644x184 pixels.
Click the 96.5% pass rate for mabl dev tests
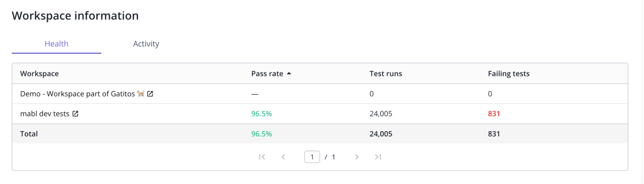pyautogui.click(x=261, y=114)
